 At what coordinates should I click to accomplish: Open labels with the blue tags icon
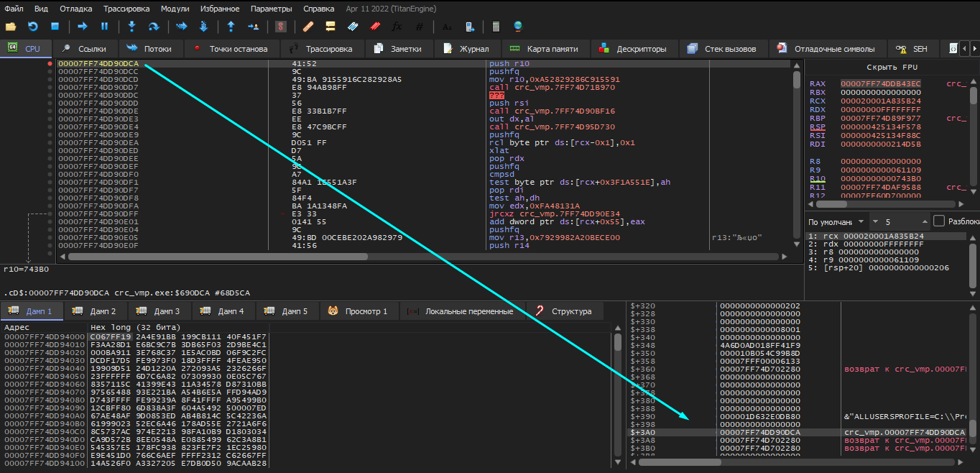coord(352,27)
